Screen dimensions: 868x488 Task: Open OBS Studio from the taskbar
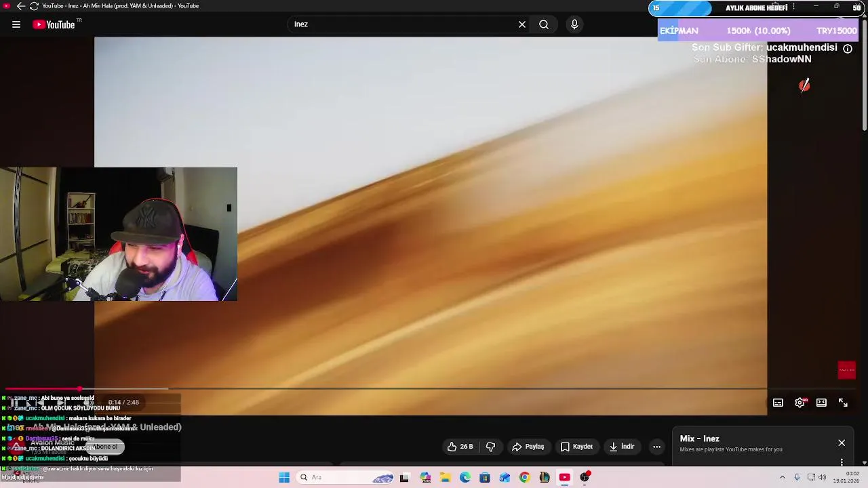585,477
